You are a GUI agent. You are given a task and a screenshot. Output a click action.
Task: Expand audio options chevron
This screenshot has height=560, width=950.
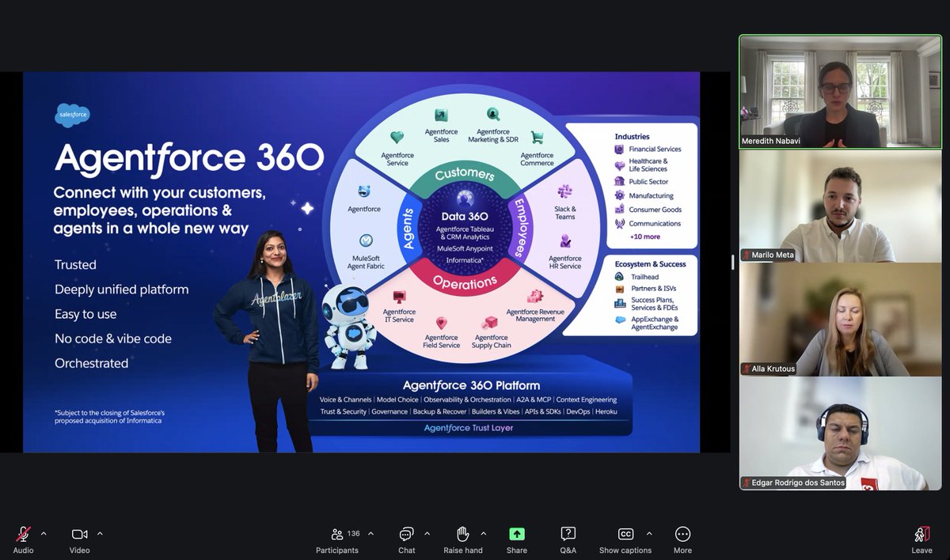click(x=44, y=533)
